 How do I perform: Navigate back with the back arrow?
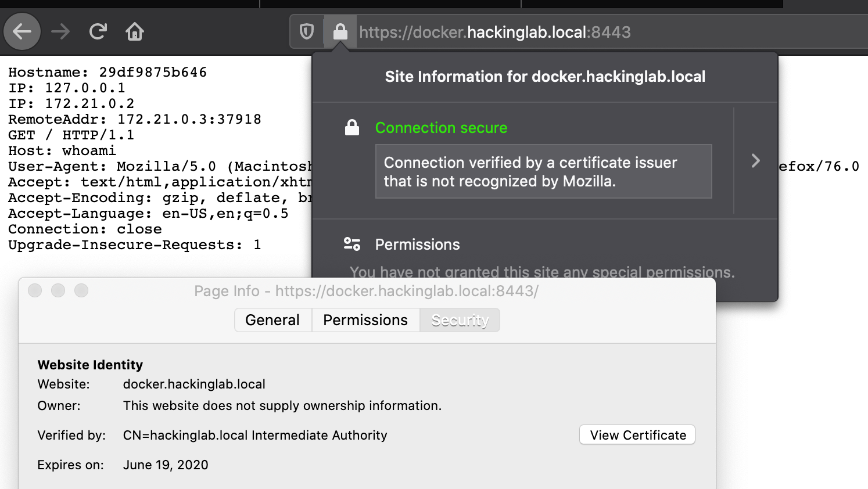pos(21,31)
